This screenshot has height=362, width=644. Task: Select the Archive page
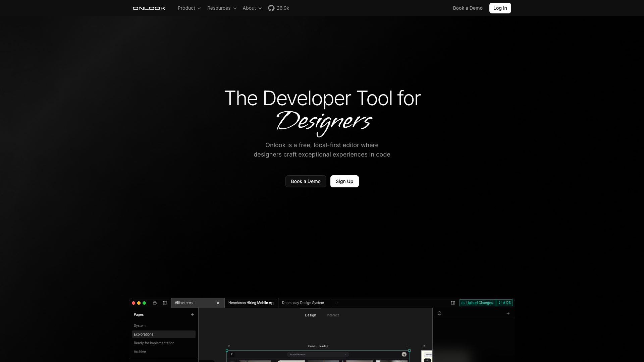point(163,352)
